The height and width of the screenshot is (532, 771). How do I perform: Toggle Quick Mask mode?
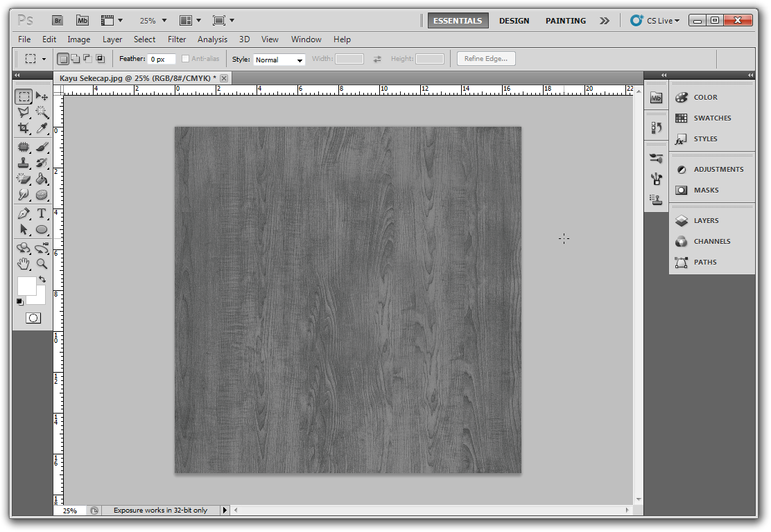point(33,317)
